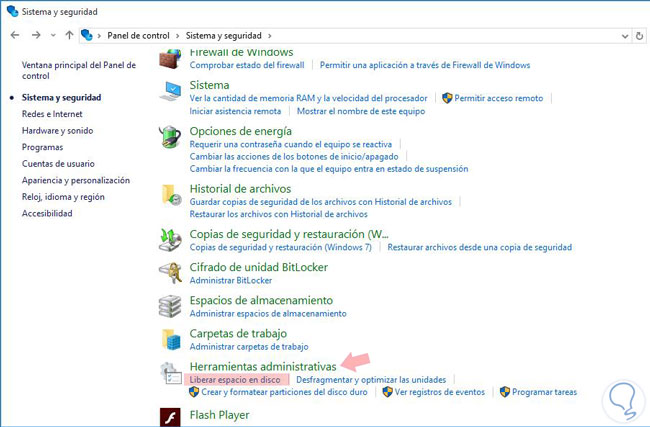The image size is (650, 427).
Task: Expand chevron after Panel de control breadcrumb
Action: tap(177, 36)
